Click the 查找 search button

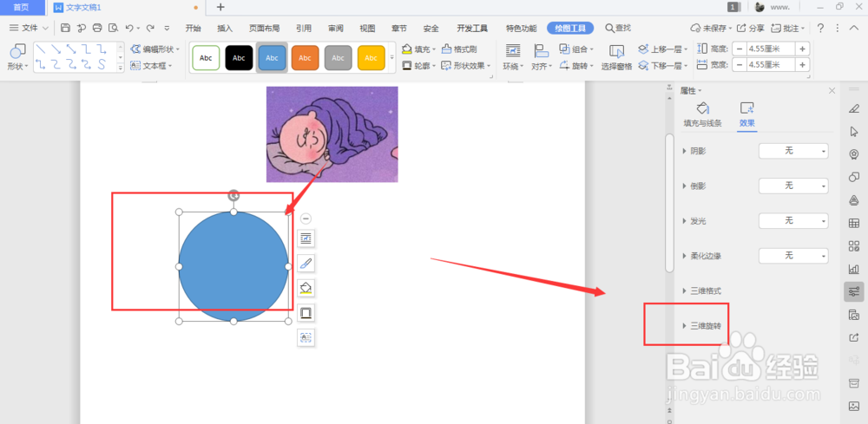(x=618, y=28)
